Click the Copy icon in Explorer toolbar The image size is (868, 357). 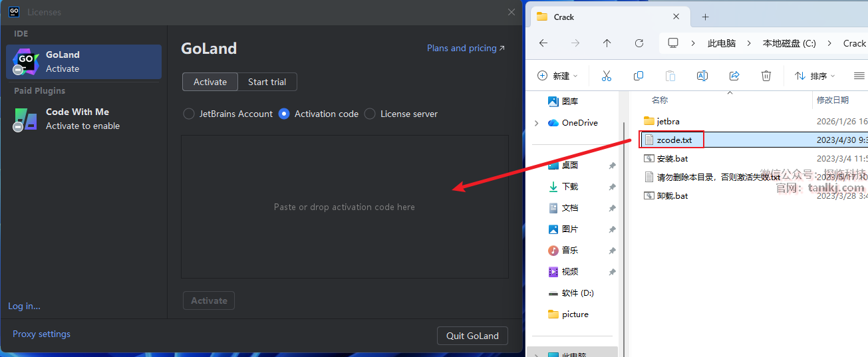pos(639,76)
